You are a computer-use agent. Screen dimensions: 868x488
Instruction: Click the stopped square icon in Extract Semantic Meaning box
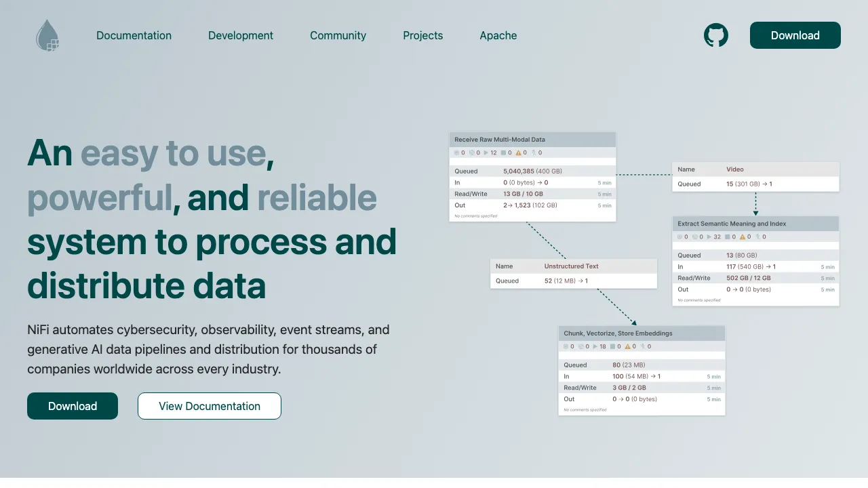click(x=727, y=237)
